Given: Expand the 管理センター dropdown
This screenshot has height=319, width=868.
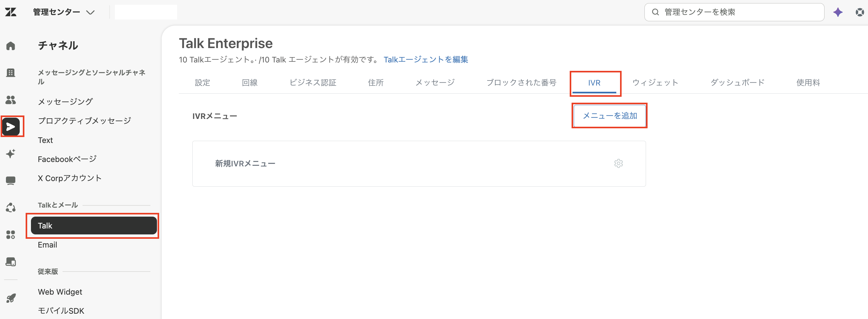Looking at the screenshot, I should 64,12.
